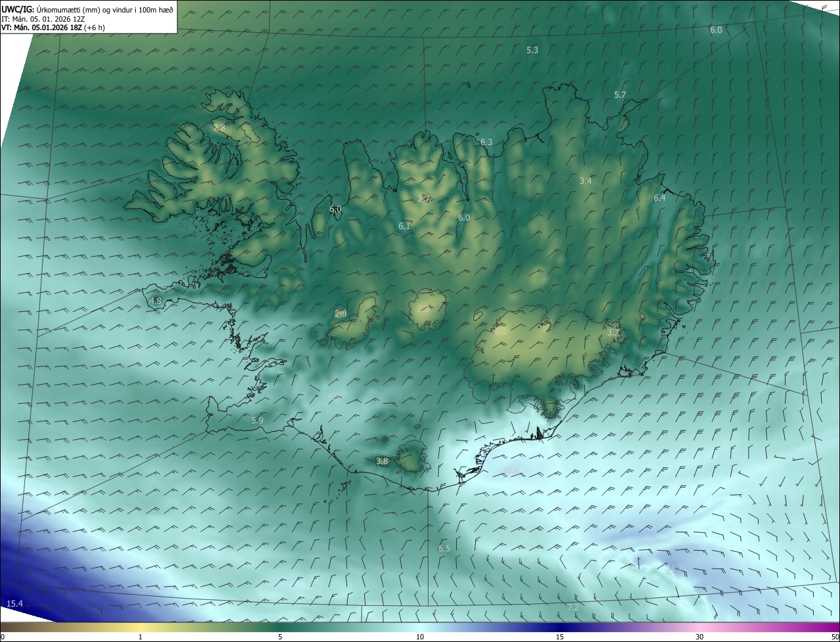Click the 6.5 value on the map
The height and width of the screenshot is (642, 840).
tap(444, 548)
